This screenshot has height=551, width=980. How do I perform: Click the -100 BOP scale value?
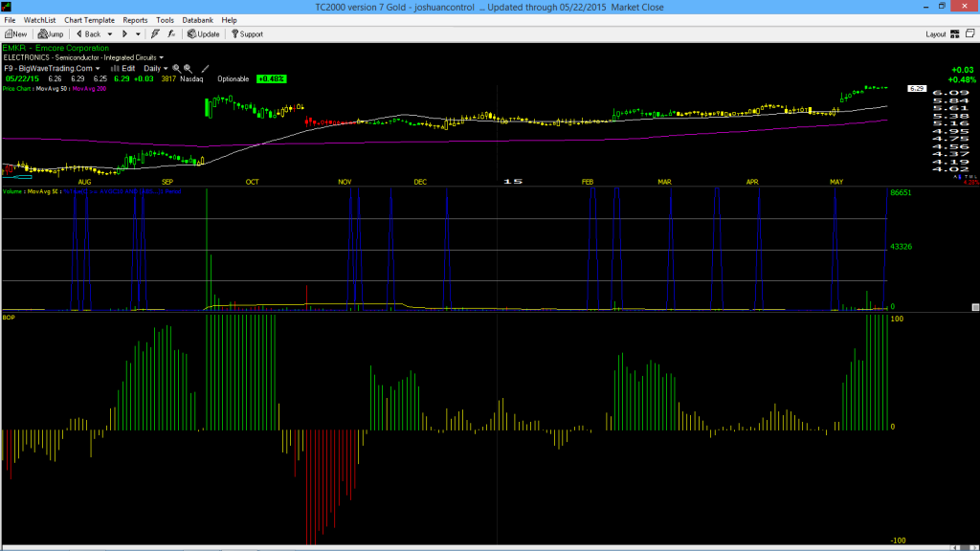coord(898,540)
